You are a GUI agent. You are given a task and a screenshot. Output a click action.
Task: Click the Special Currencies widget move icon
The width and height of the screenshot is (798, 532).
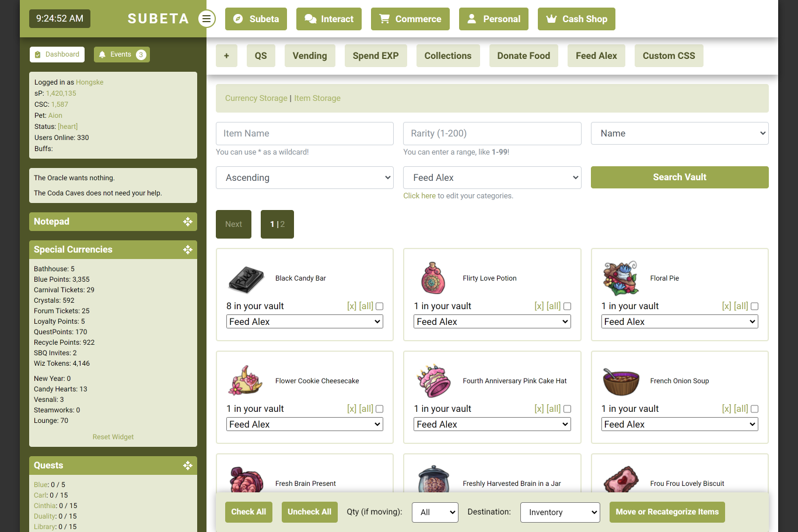point(188,250)
